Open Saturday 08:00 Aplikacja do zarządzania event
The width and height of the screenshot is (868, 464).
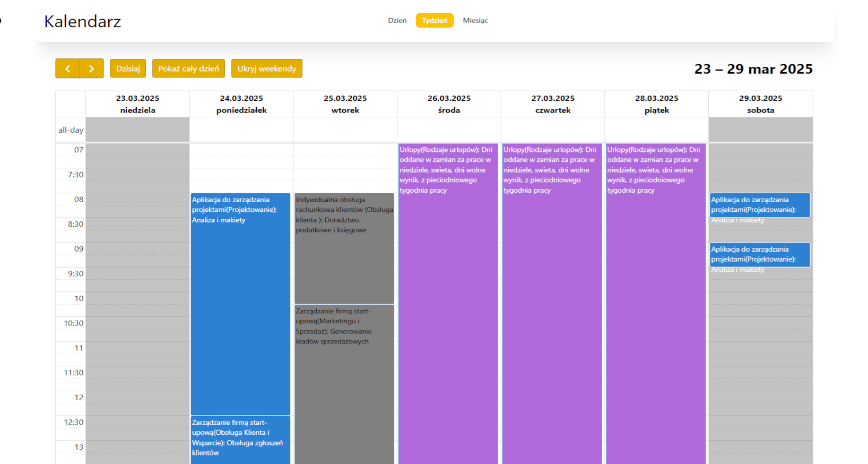coord(760,205)
